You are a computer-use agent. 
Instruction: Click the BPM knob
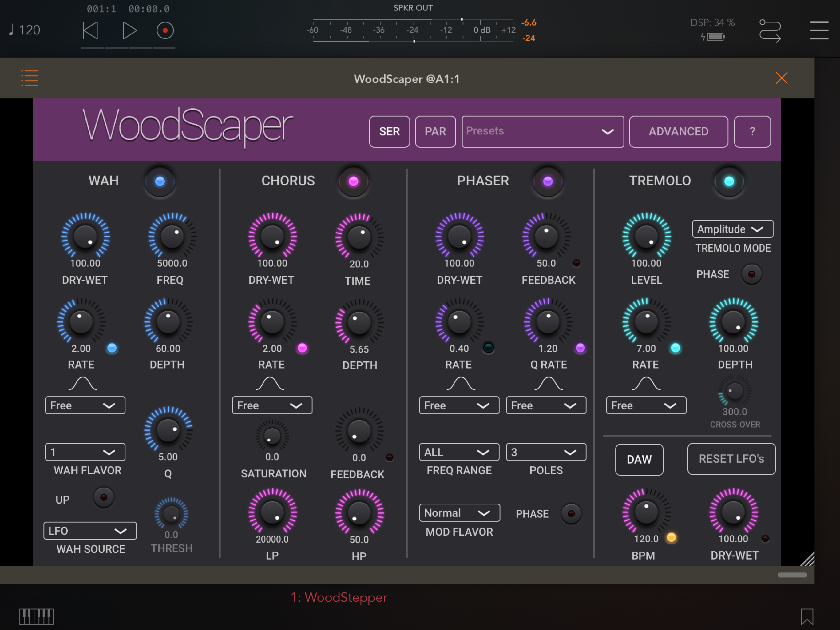646,512
